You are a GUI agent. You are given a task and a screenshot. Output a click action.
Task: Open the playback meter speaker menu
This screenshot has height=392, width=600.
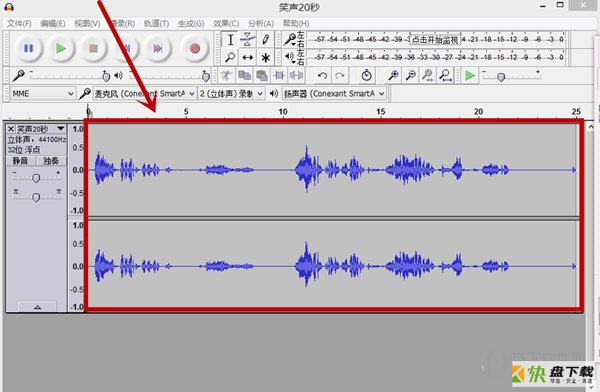(x=290, y=57)
